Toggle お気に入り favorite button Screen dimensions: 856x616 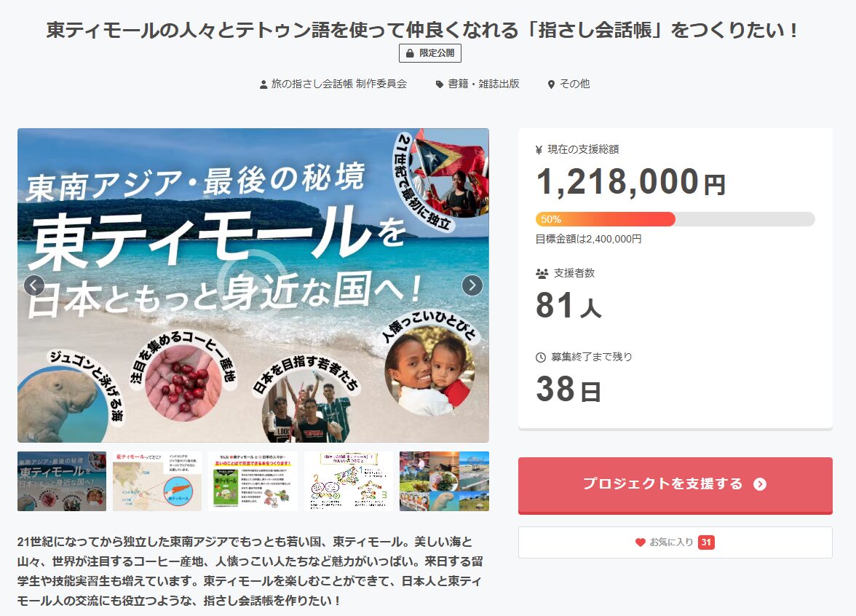(675, 542)
